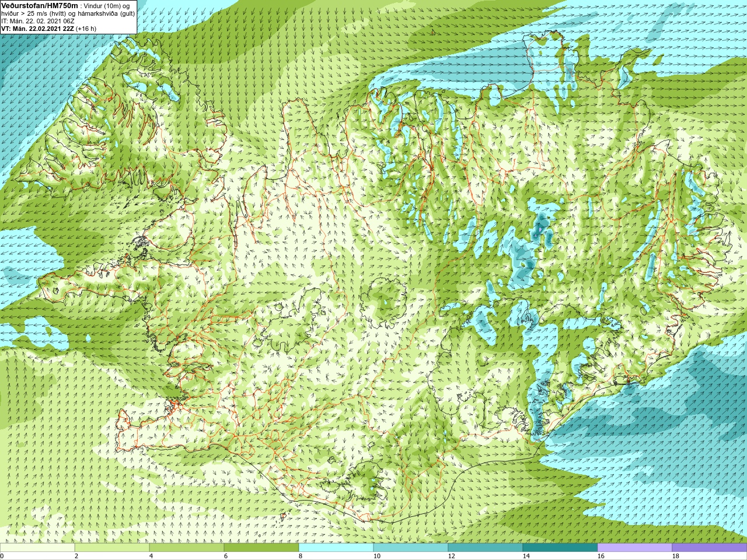Click the 'VT: Mán. 22.02.2021 22Z (+16 h)' line

pyautogui.click(x=49, y=29)
